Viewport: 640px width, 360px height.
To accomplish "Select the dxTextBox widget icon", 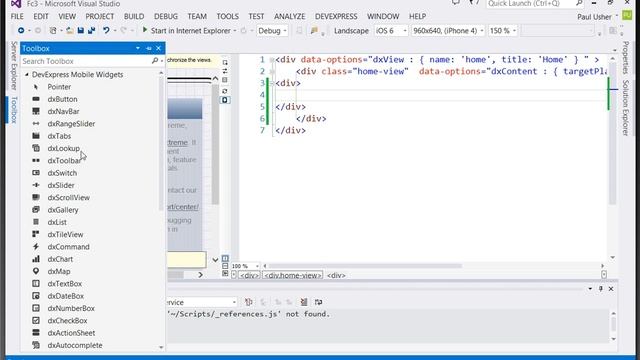I will (x=36, y=283).
